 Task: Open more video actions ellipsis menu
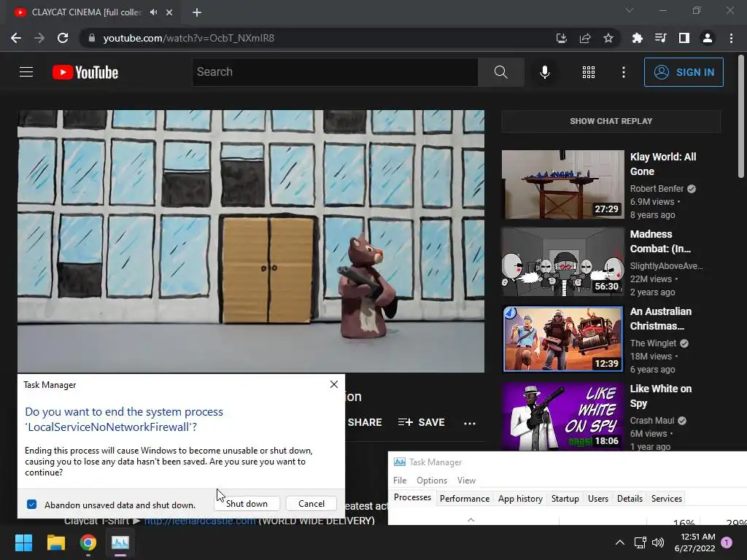470,423
